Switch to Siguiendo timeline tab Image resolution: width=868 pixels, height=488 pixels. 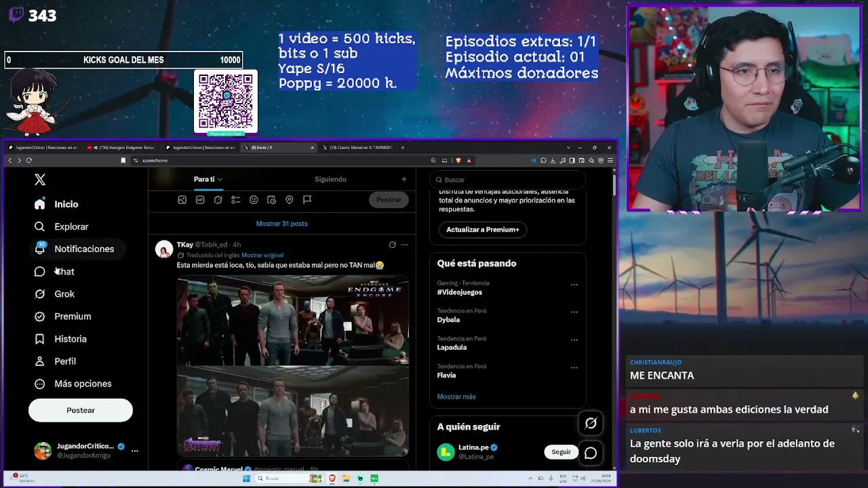pos(330,180)
